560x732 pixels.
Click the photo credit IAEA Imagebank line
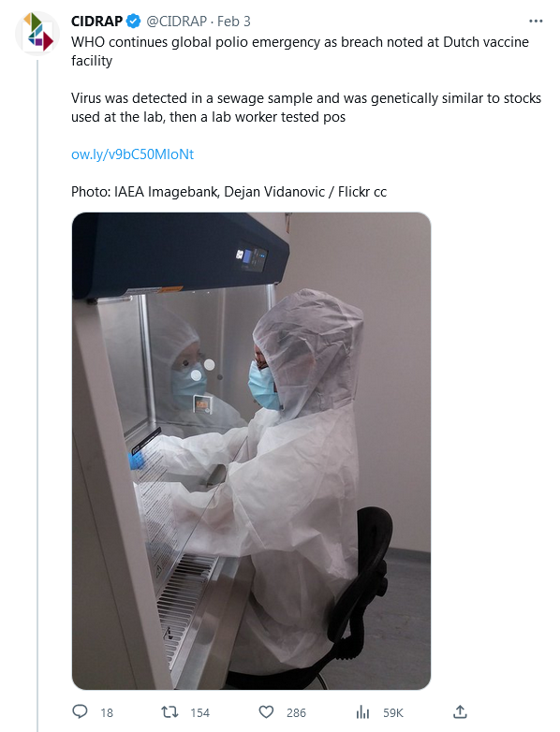tap(228, 191)
